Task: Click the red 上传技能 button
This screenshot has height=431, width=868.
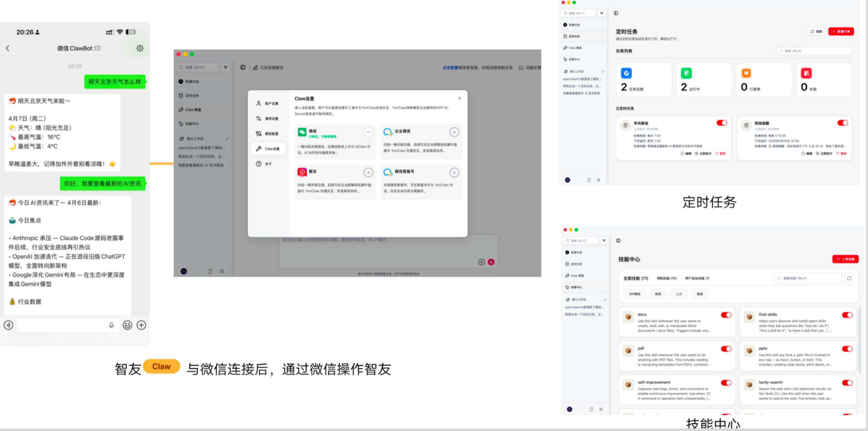Action: (845, 259)
